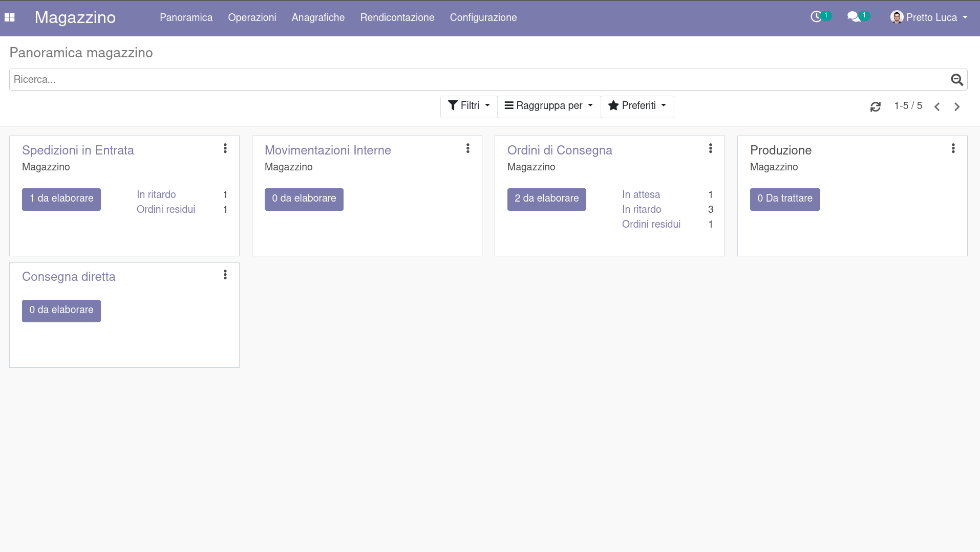980x552 pixels.
Task: Open the Configurazione menu
Action: tap(483, 17)
